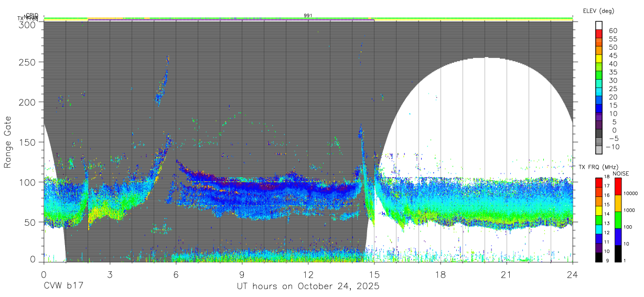
Task: Click the x-axis tick label '21'
Action: [507, 274]
